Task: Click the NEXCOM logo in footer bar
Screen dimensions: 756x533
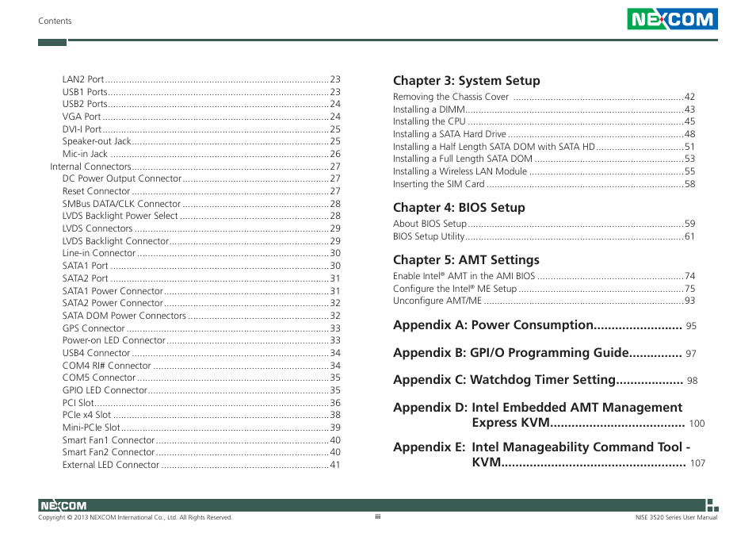Action: click(63, 505)
